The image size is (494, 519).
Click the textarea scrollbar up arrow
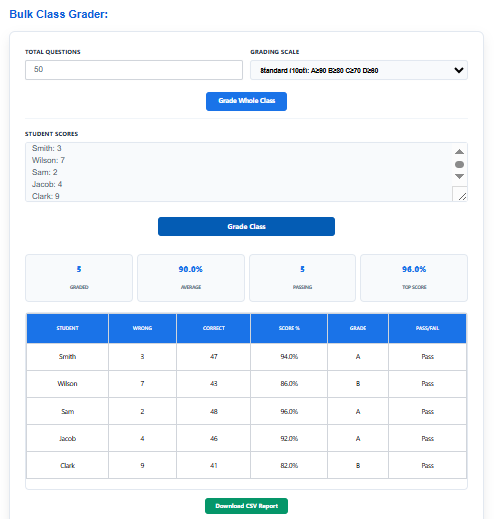(x=459, y=152)
